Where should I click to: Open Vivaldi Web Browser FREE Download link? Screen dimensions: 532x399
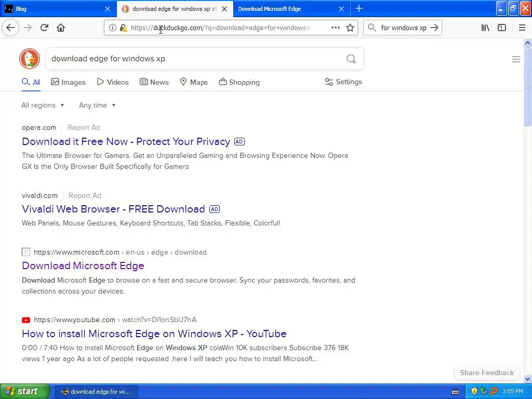113,209
